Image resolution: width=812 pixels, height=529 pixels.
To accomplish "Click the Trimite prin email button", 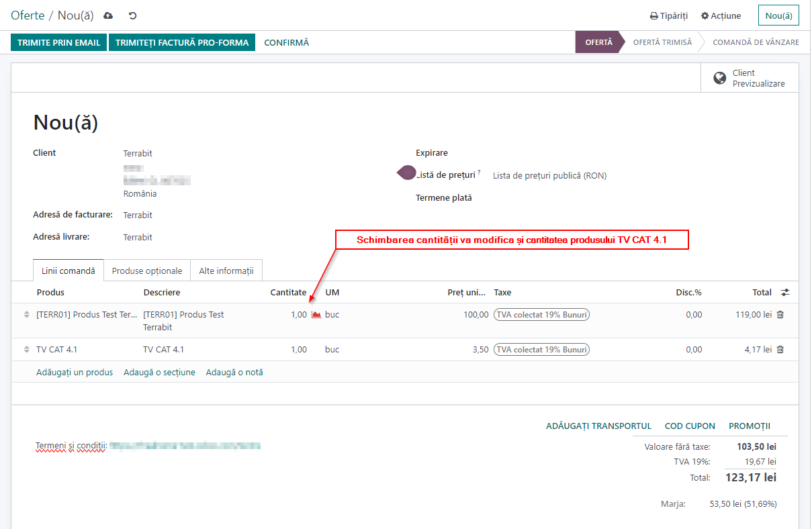I will 58,42.
